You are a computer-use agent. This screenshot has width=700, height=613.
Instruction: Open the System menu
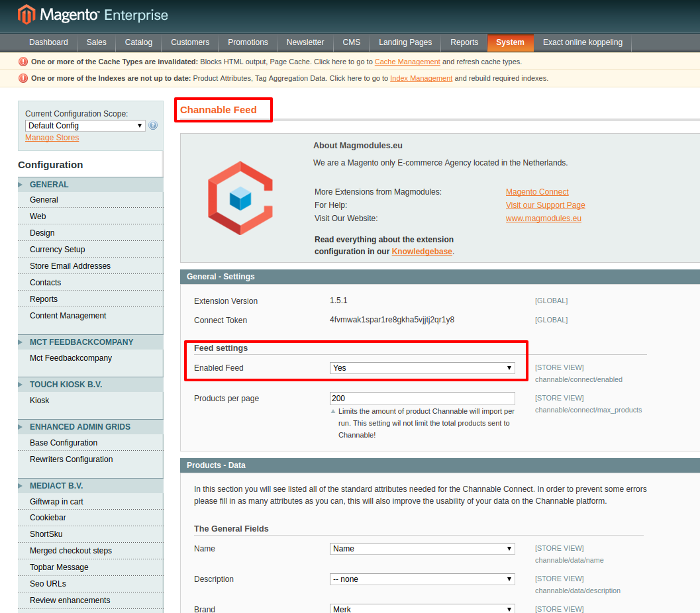tap(511, 42)
